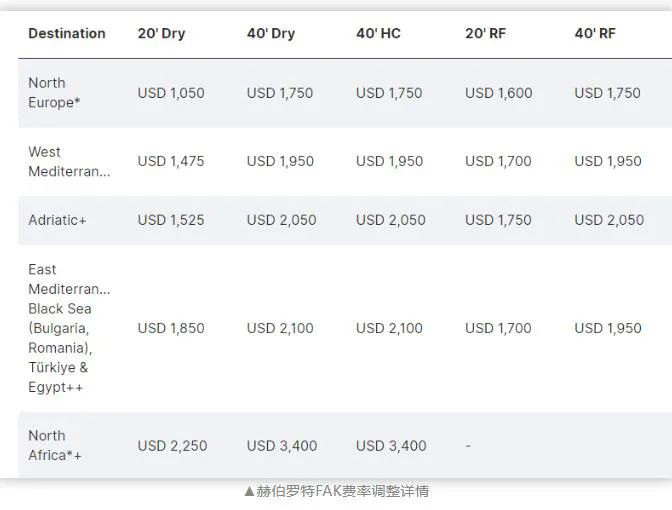Image resolution: width=672 pixels, height=510 pixels.
Task: Click the 20' RF column header
Action: (x=486, y=33)
